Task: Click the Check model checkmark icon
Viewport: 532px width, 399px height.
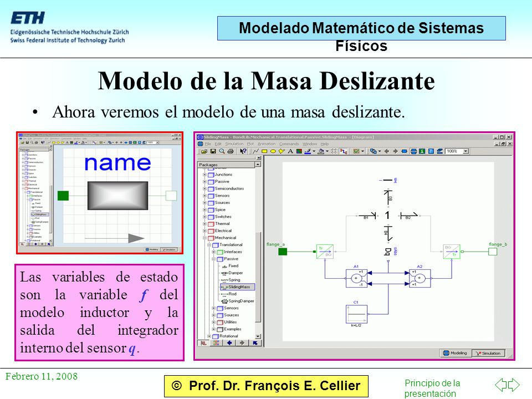Action: (x=356, y=151)
